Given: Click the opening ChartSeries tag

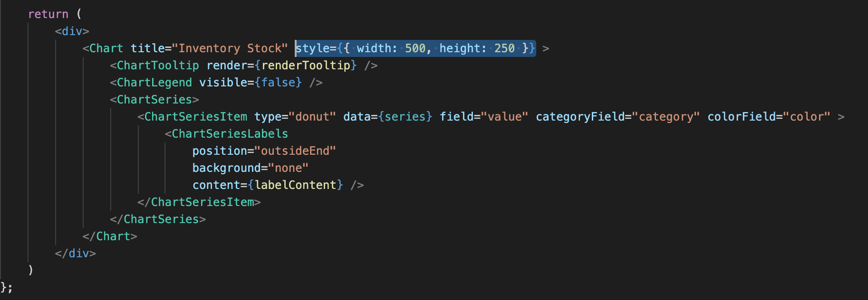Looking at the screenshot, I should tap(154, 100).
